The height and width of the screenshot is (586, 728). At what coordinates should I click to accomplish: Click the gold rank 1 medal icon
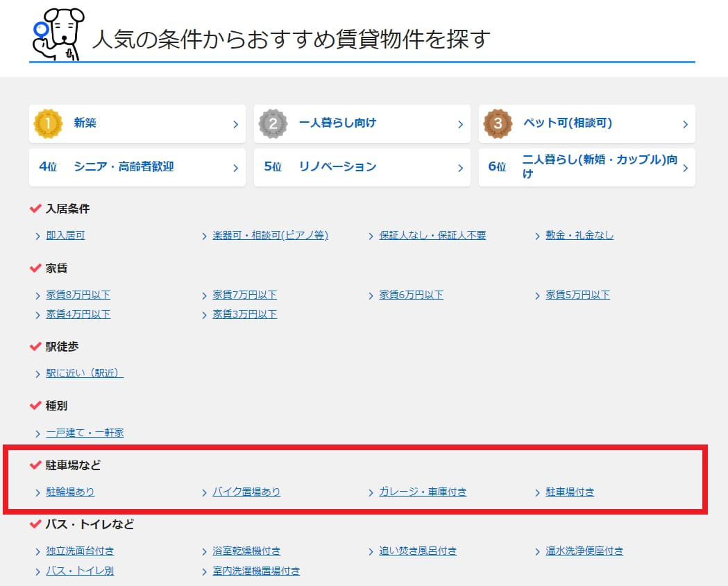(48, 123)
